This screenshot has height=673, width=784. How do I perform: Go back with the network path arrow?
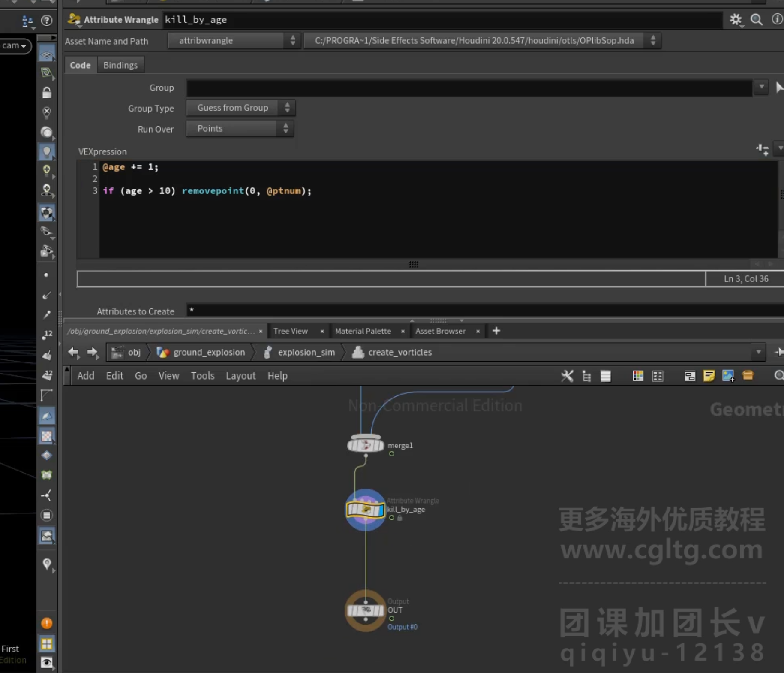click(x=73, y=353)
